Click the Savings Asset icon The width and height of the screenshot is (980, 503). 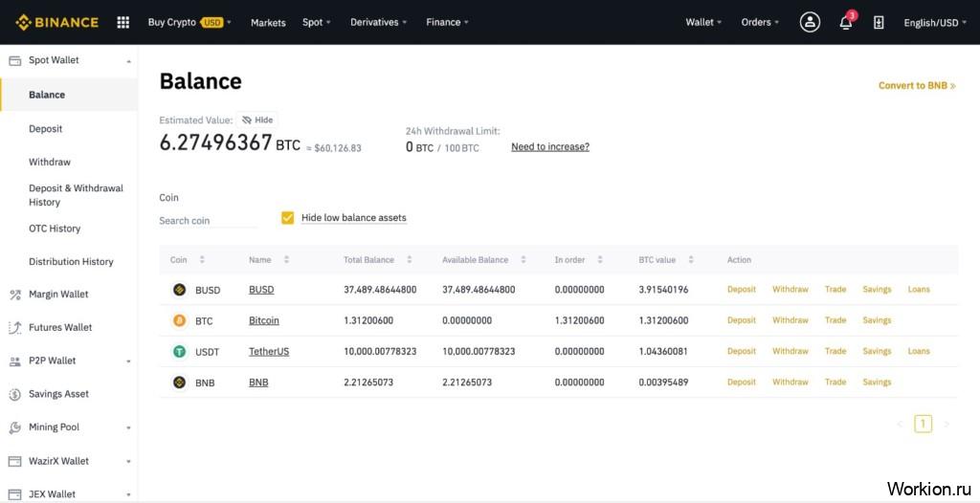(14, 394)
